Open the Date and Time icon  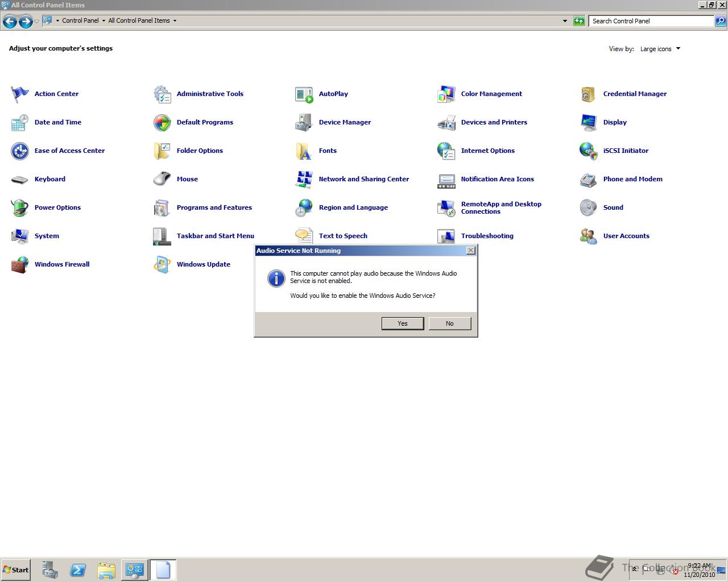(20, 122)
